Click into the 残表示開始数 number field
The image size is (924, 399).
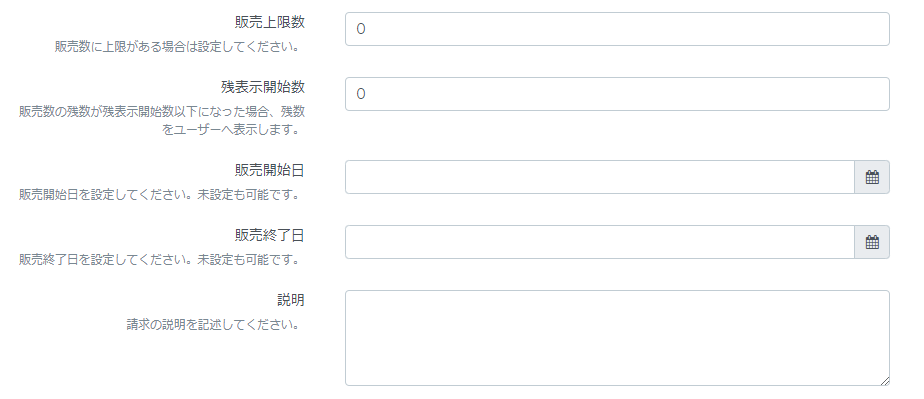coord(617,94)
